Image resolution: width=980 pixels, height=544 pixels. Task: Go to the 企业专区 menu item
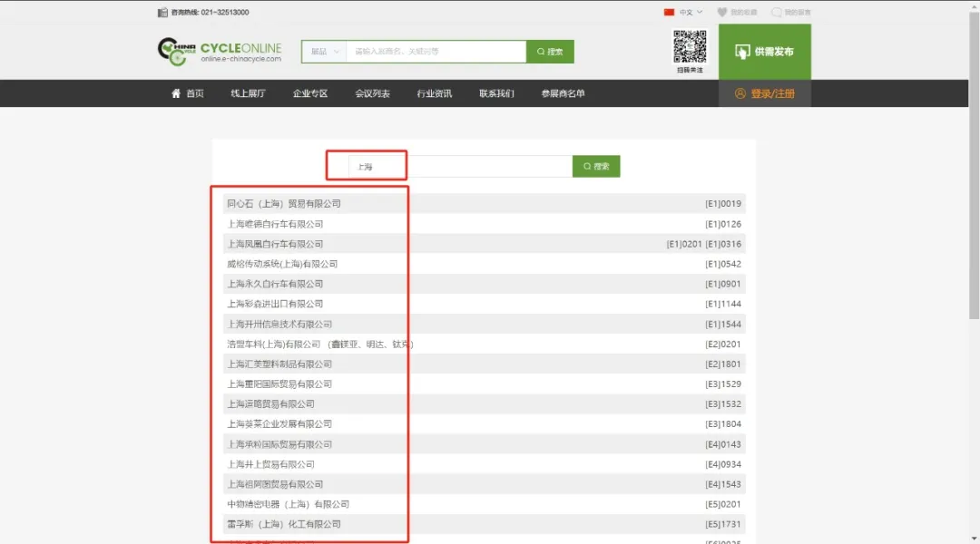[x=310, y=93]
